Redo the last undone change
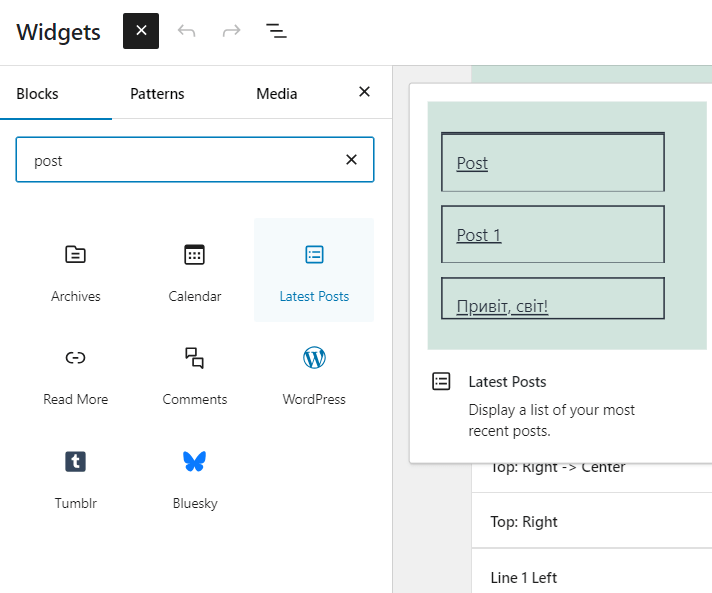This screenshot has height=593, width=712. 232,31
